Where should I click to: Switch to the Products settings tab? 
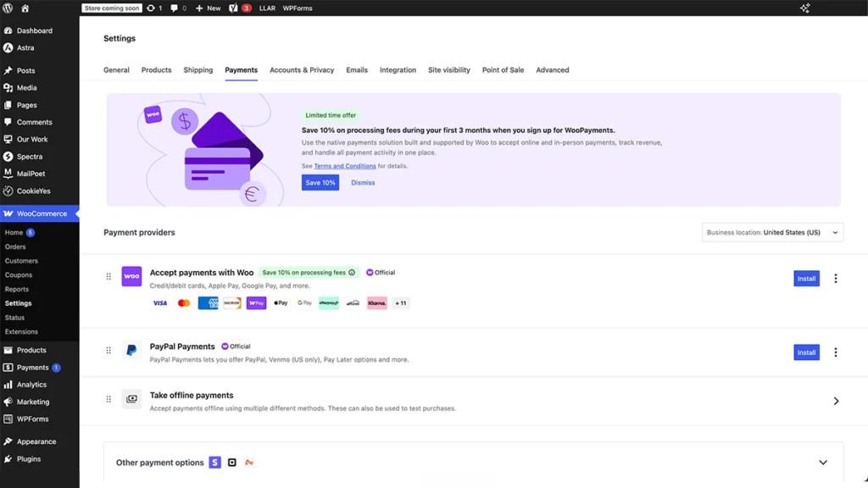click(156, 69)
